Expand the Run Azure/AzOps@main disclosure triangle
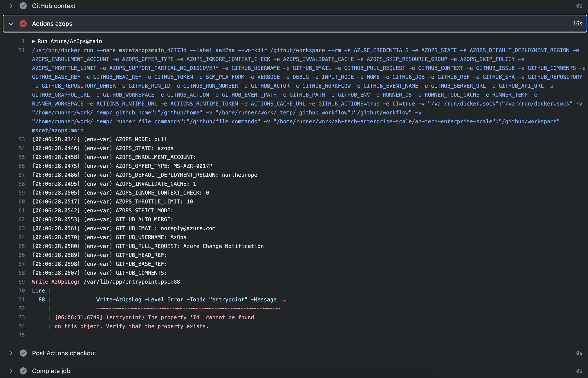 pyautogui.click(x=33, y=41)
